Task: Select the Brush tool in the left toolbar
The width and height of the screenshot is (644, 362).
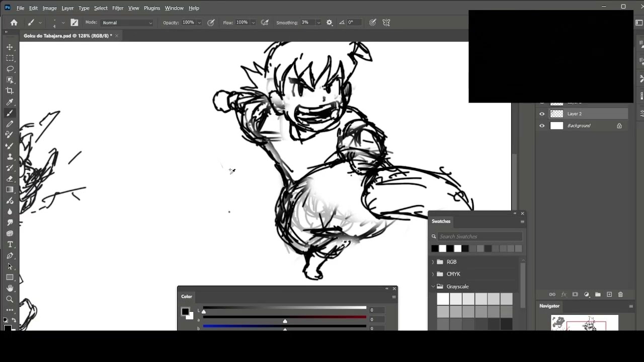Action: pos(10,113)
